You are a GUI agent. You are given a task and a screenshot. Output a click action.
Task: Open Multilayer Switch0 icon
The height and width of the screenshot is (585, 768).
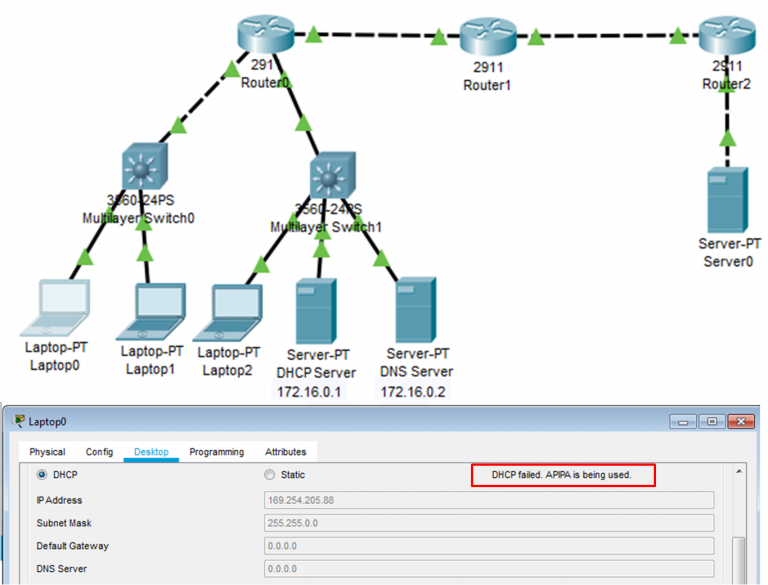coord(144,166)
